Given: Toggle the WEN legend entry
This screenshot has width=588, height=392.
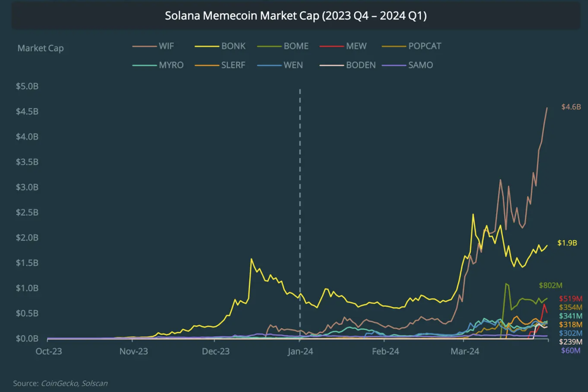Looking at the screenshot, I should [x=280, y=65].
